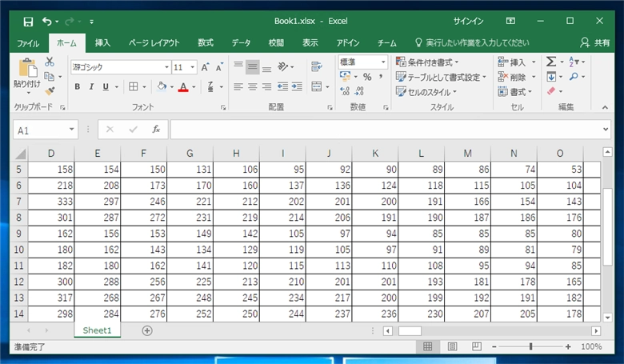The image size is (624, 364).
Task: Open Format as Table menu
Action: point(441,77)
